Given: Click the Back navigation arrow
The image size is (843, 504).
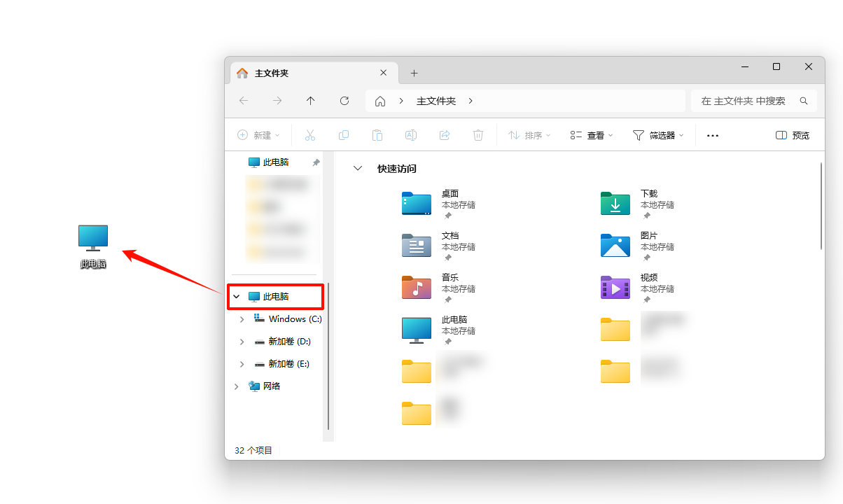Looking at the screenshot, I should [x=244, y=101].
